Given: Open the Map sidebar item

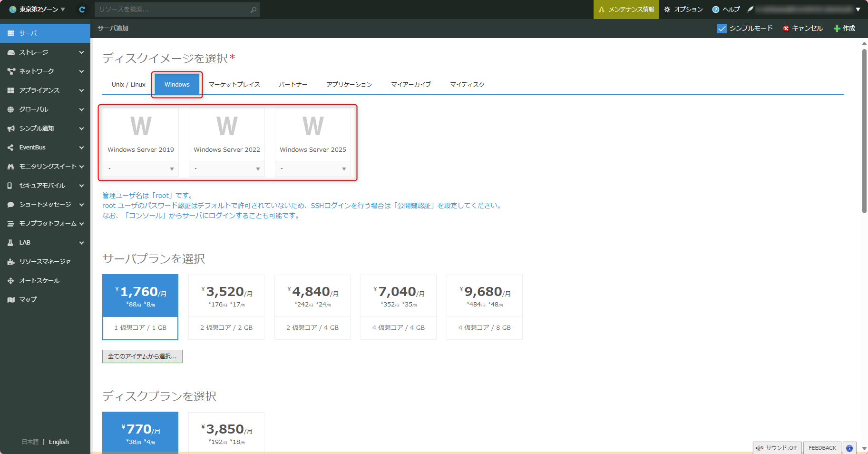Looking at the screenshot, I should coord(28,299).
